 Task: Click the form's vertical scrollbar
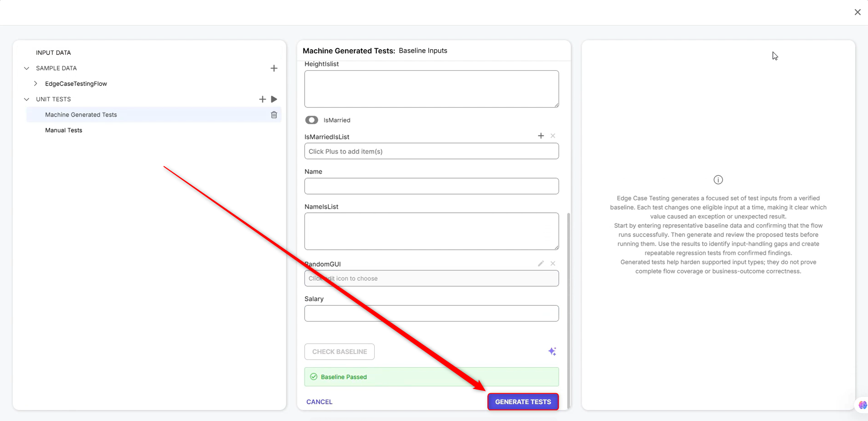[x=568, y=310]
